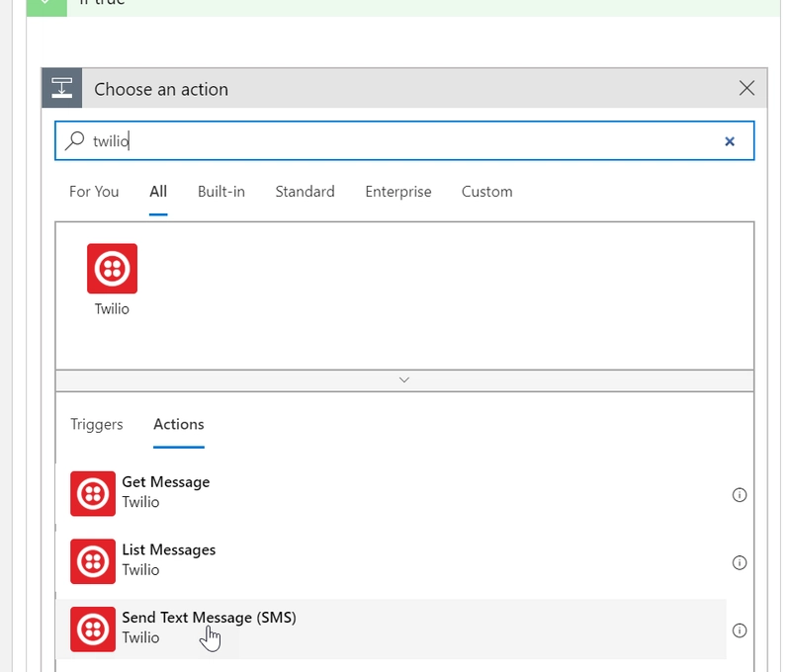Viewport: 791px width, 672px height.
Task: Click the Twilio icon beside List Messages
Action: 93,561
